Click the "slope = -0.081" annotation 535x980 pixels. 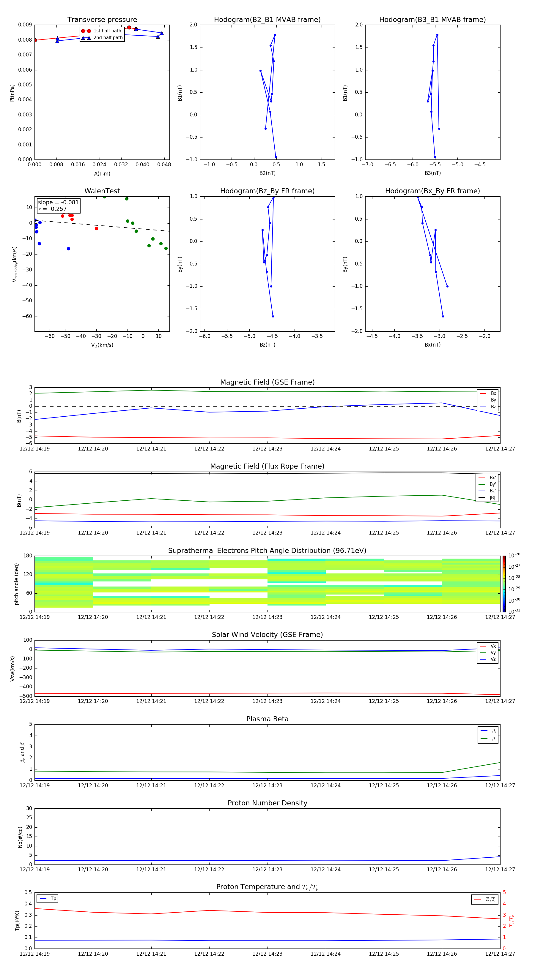click(x=58, y=203)
